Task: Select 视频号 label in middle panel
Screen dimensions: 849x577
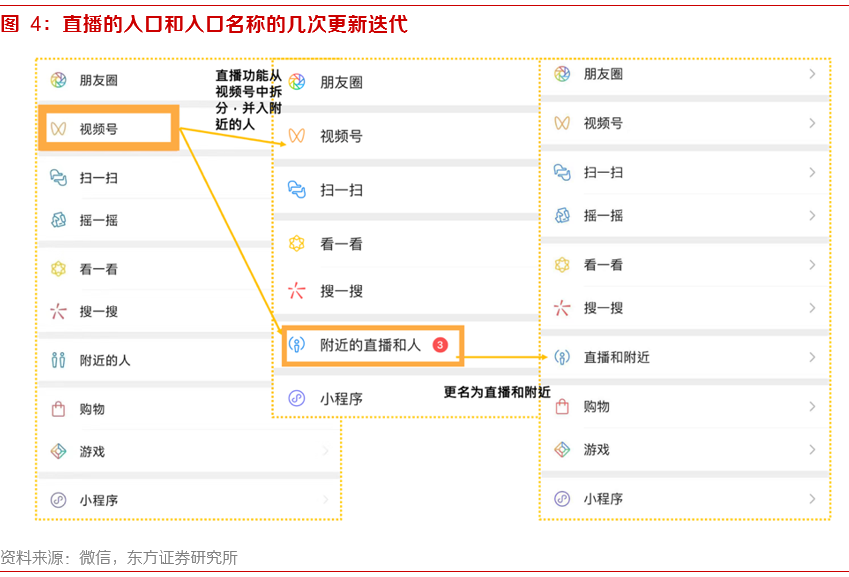Action: tap(341, 136)
